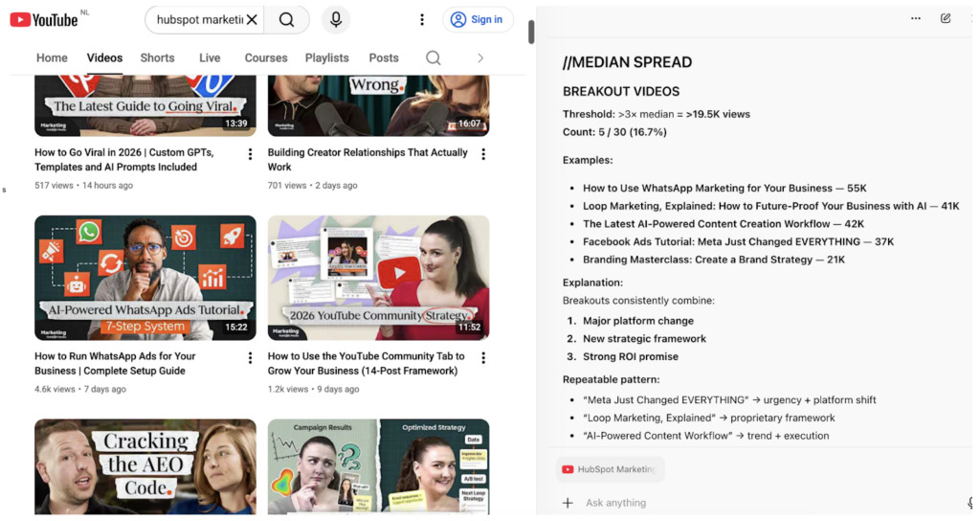Click the magnifying glass search button
This screenshot has width=980, height=521.
(286, 19)
